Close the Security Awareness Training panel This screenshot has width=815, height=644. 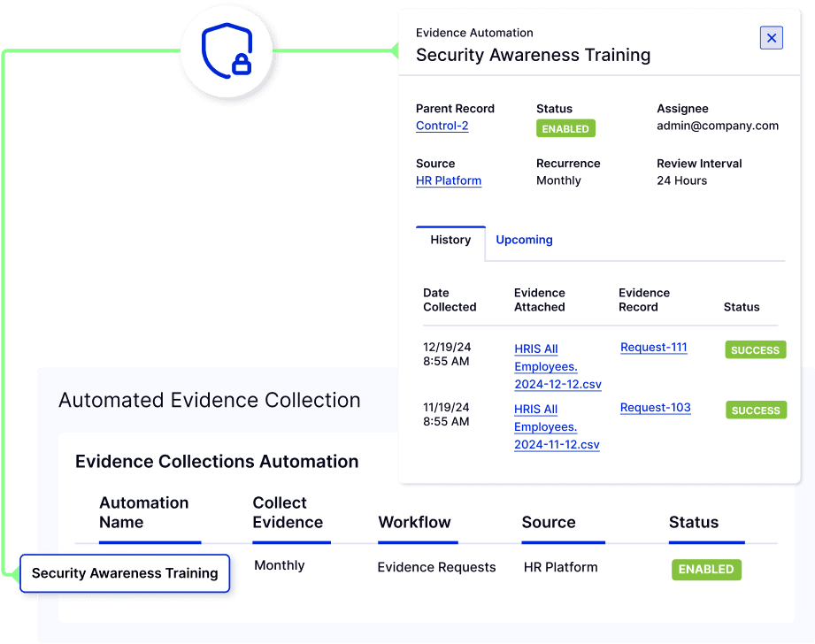pyautogui.click(x=771, y=37)
